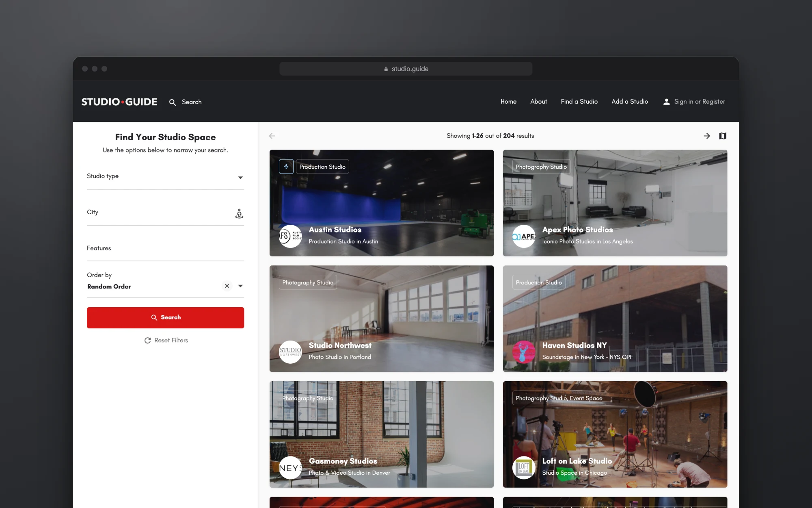Open the About menu item
This screenshot has width=812, height=508.
click(x=538, y=102)
